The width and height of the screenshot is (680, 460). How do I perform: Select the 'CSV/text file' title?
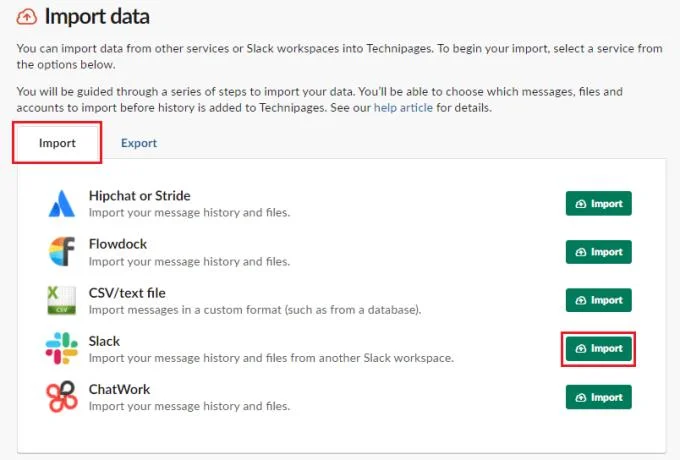(127, 293)
